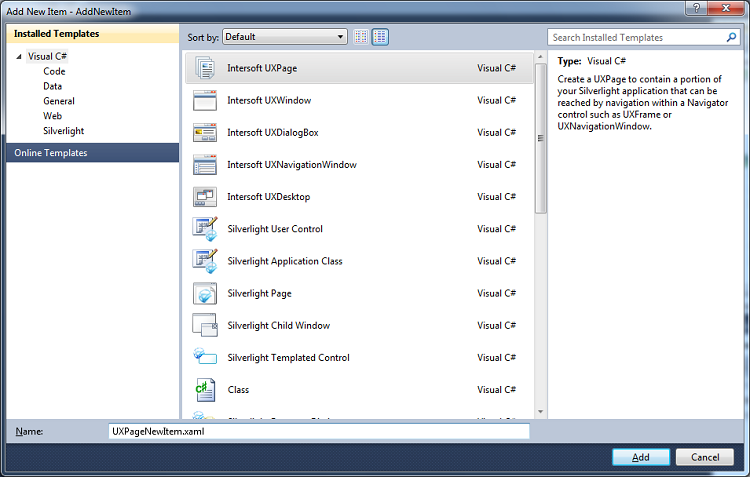Click the scroll up arrow of template list
The height and width of the screenshot is (477, 750).
click(x=540, y=57)
